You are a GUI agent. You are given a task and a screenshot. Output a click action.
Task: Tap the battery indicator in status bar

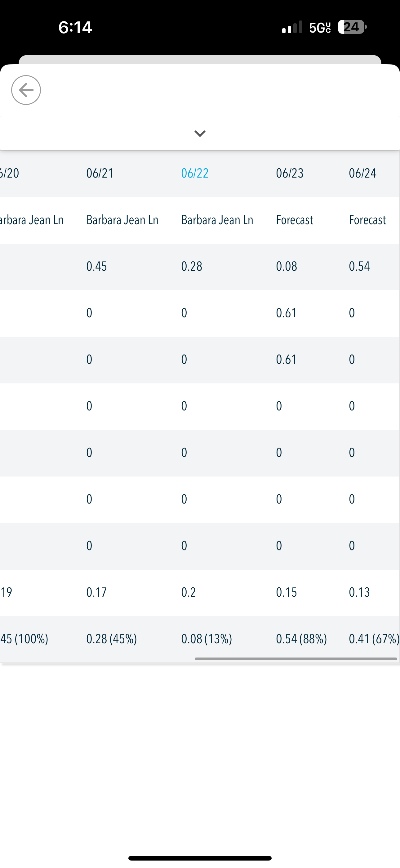[352, 27]
